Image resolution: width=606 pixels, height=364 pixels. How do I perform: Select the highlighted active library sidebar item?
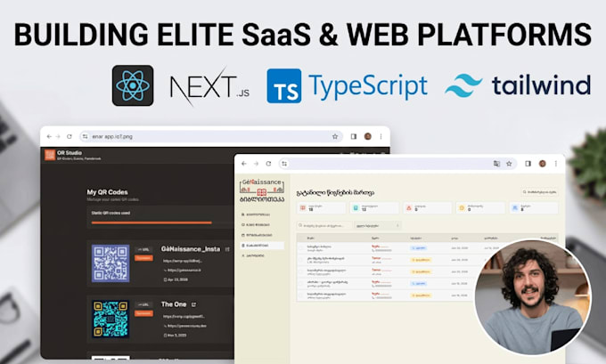[x=262, y=245]
